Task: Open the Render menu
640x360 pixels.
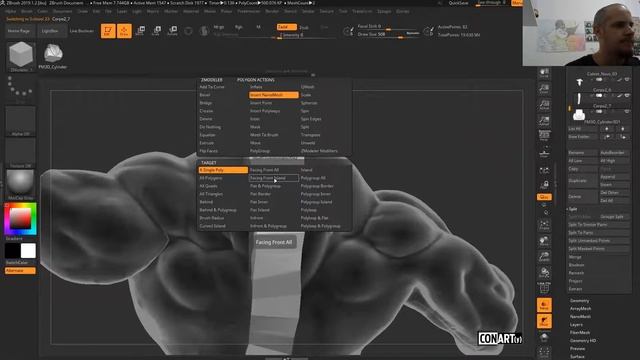Action: pyautogui.click(x=272, y=11)
